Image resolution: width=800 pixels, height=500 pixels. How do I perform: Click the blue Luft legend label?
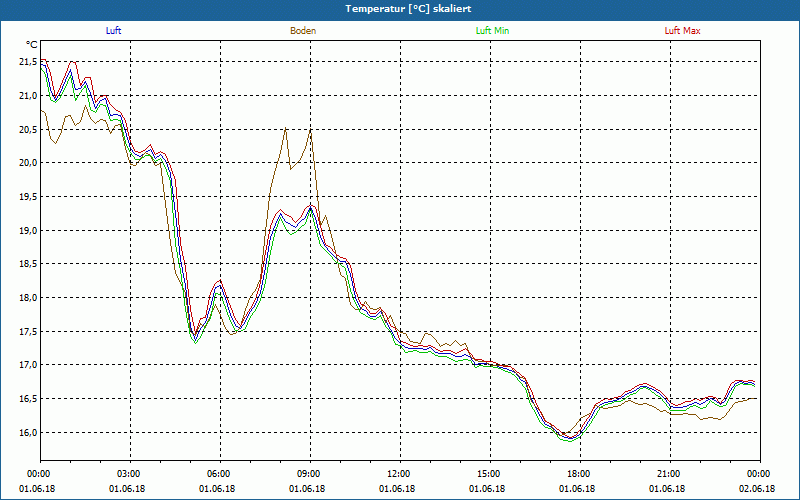[x=113, y=31]
